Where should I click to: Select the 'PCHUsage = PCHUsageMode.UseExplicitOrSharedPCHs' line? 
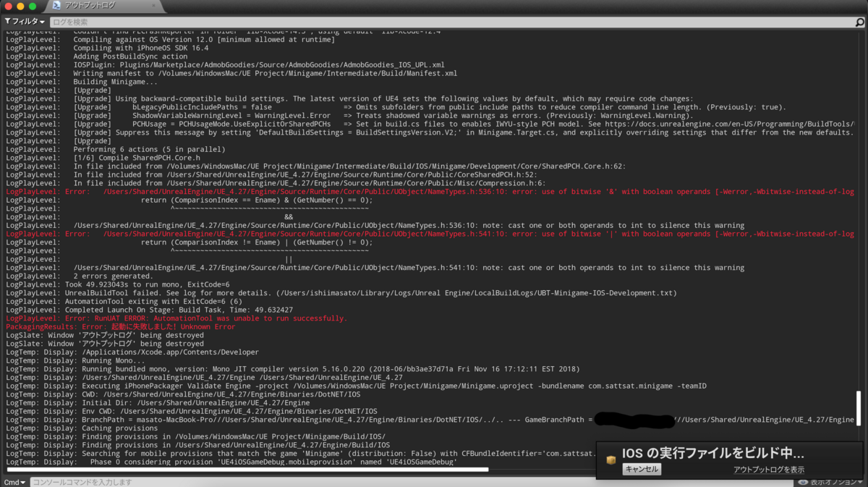pyautogui.click(x=430, y=124)
